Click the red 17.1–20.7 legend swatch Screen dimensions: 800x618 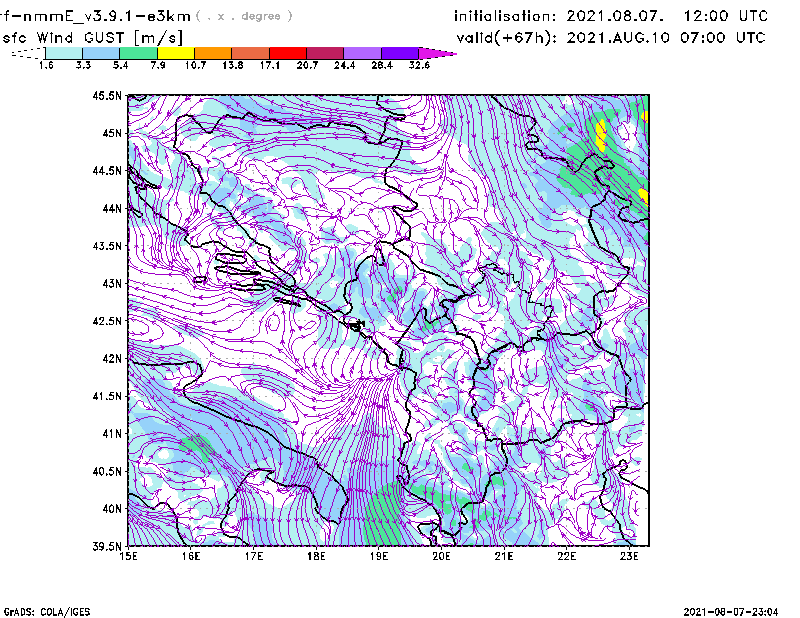click(288, 53)
